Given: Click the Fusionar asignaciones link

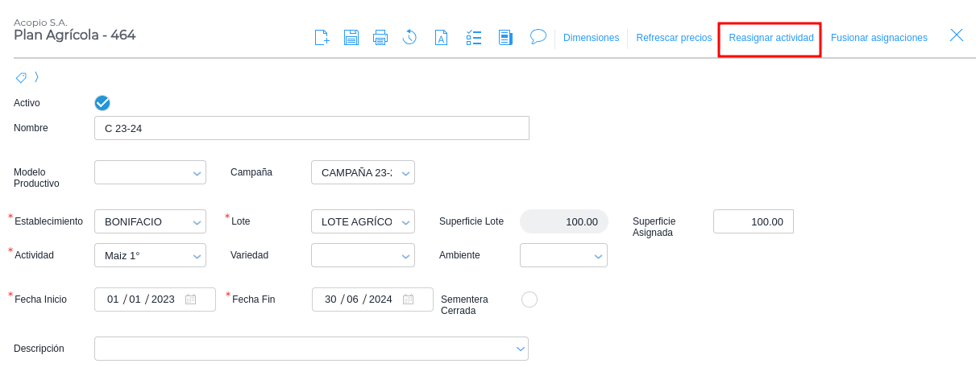Looking at the screenshot, I should pyautogui.click(x=878, y=38).
